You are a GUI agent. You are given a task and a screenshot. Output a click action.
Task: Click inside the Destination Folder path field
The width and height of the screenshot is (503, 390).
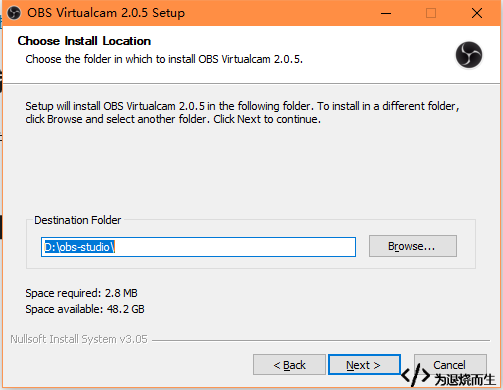pos(198,247)
